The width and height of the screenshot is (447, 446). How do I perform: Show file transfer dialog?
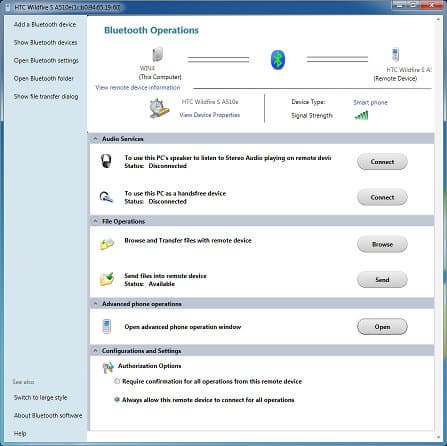point(46,97)
